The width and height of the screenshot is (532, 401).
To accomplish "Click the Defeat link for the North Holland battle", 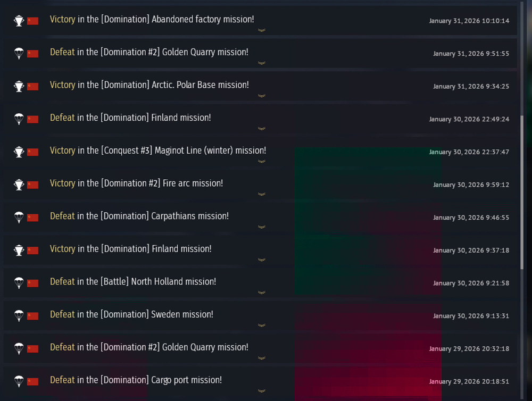I will point(62,281).
